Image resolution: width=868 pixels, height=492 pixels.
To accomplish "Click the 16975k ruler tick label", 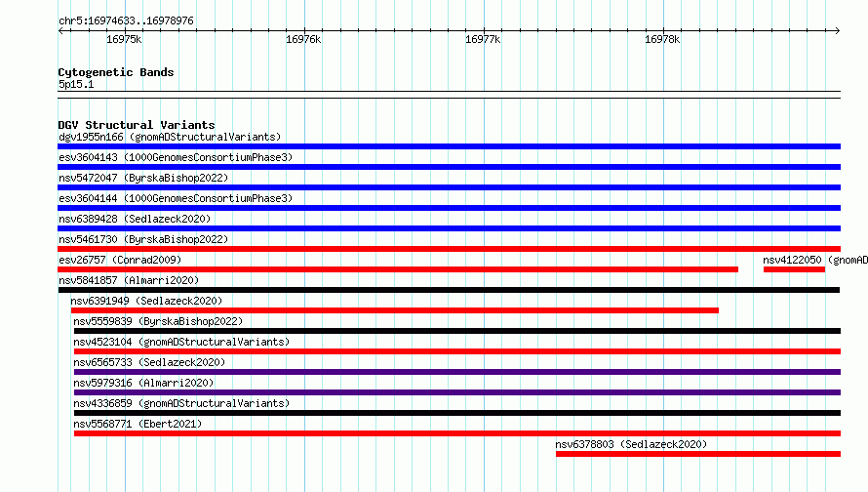I will (x=124, y=40).
